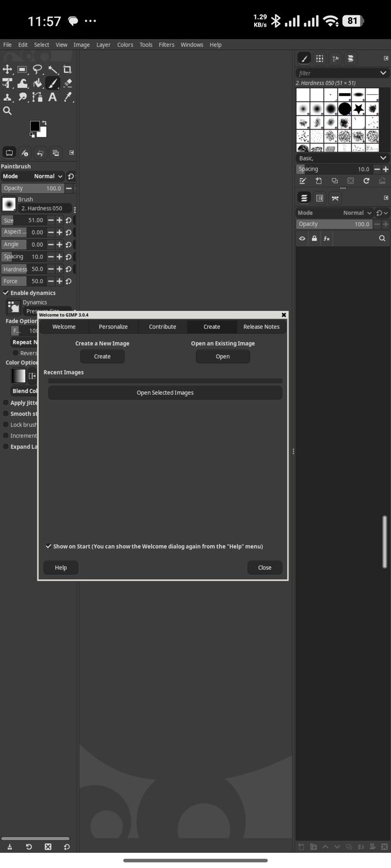This screenshot has height=868, width=391.
Task: Open the Undo History tab
Action: (x=40, y=153)
